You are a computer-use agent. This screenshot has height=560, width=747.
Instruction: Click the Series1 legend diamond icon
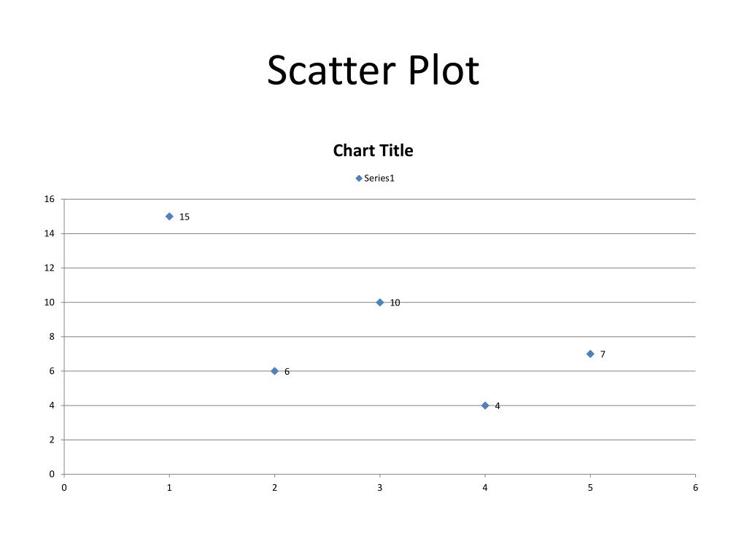coord(359,179)
